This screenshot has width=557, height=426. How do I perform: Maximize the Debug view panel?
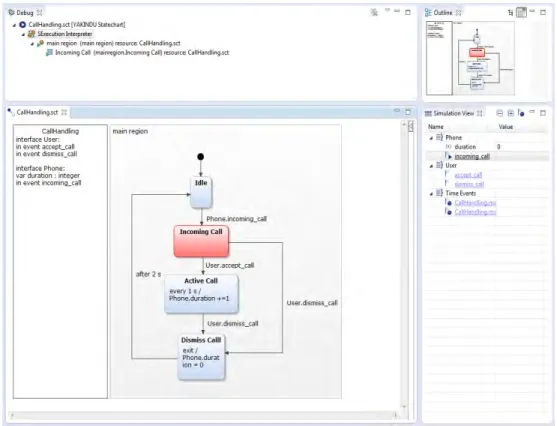[408, 12]
